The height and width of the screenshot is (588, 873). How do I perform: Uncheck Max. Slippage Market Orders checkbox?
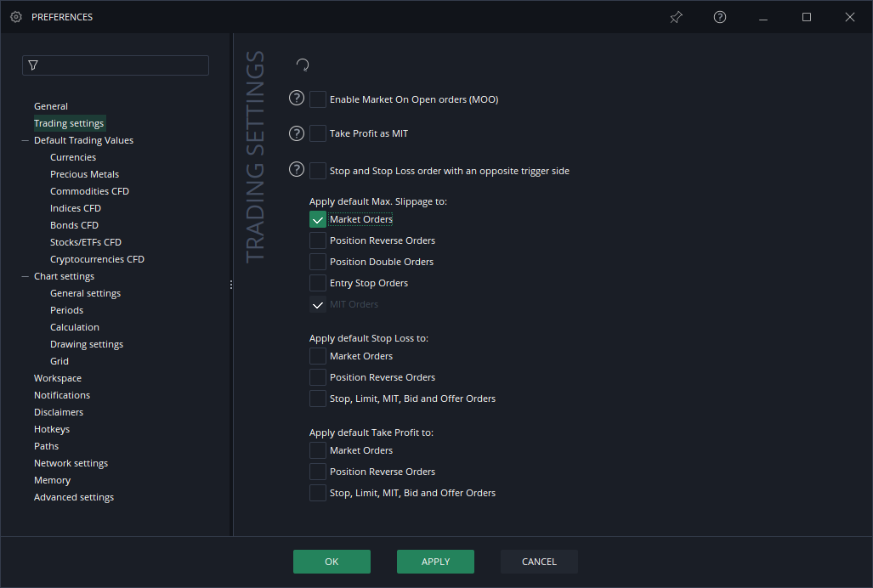pyautogui.click(x=318, y=220)
